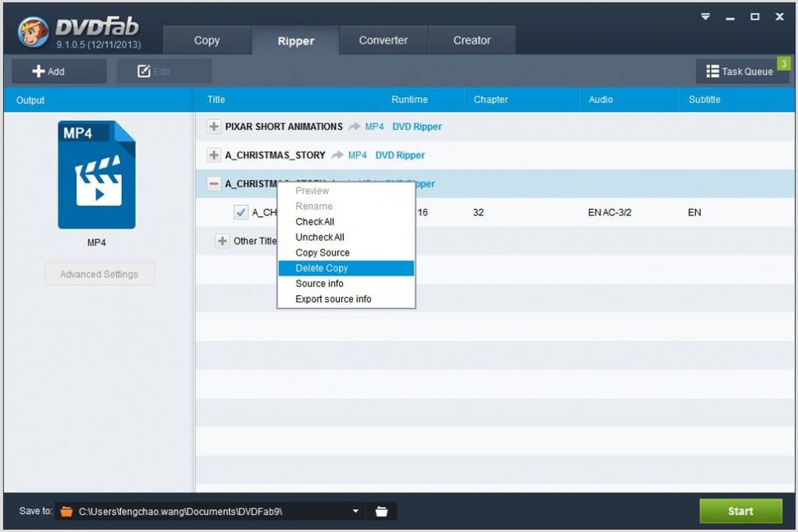This screenshot has width=798, height=532.
Task: Start the ripping process
Action: point(740,511)
